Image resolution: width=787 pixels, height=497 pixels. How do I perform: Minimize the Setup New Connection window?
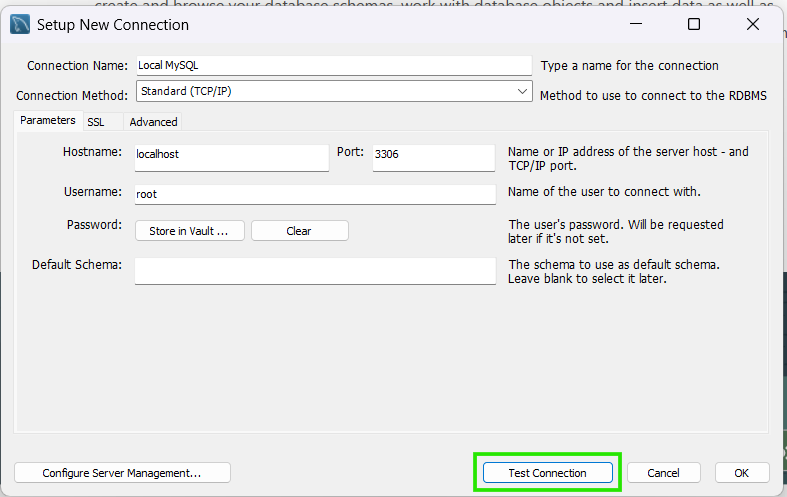pos(636,24)
